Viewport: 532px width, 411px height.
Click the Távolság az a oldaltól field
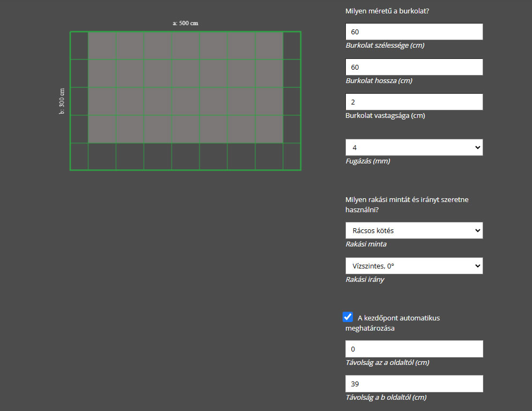point(414,349)
